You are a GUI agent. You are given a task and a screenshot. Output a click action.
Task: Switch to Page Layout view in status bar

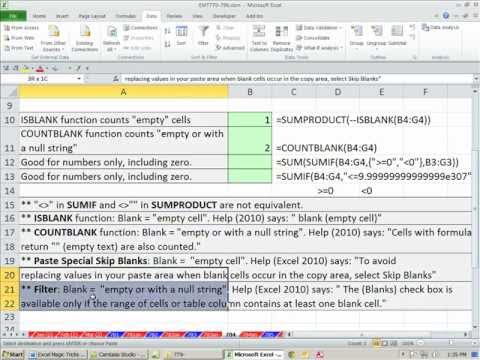[385, 343]
